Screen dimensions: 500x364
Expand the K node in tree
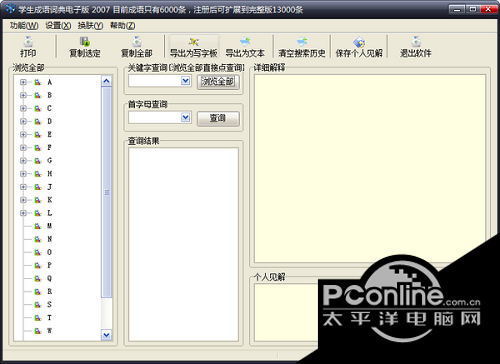[x=23, y=200]
